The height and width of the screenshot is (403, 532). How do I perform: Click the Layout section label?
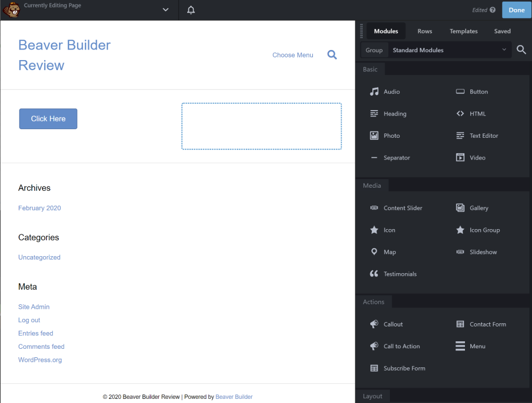(372, 396)
